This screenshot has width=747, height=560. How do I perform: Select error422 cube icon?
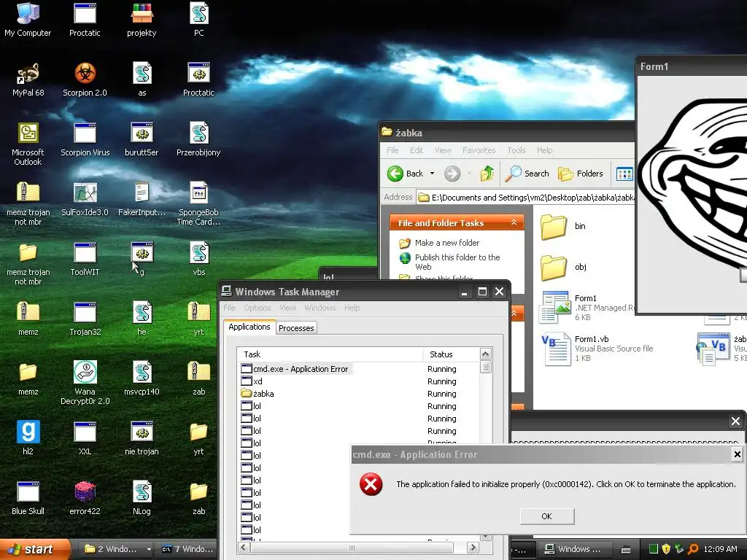tap(85, 497)
